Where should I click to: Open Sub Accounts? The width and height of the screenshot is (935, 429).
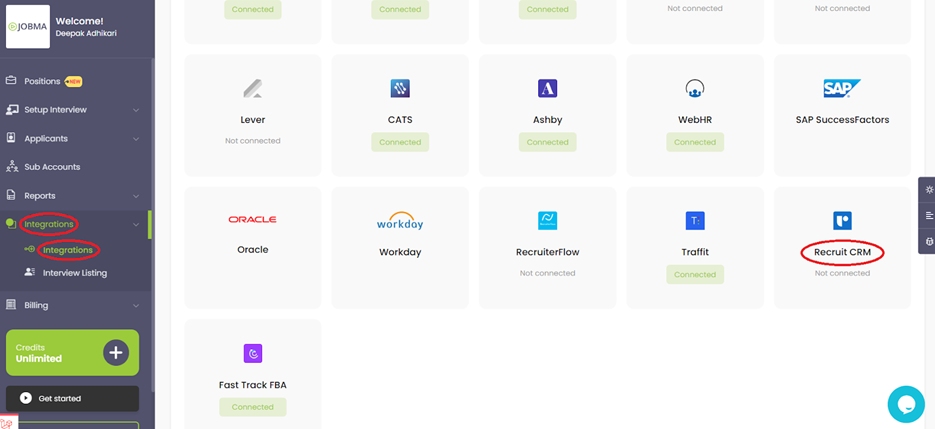click(52, 167)
